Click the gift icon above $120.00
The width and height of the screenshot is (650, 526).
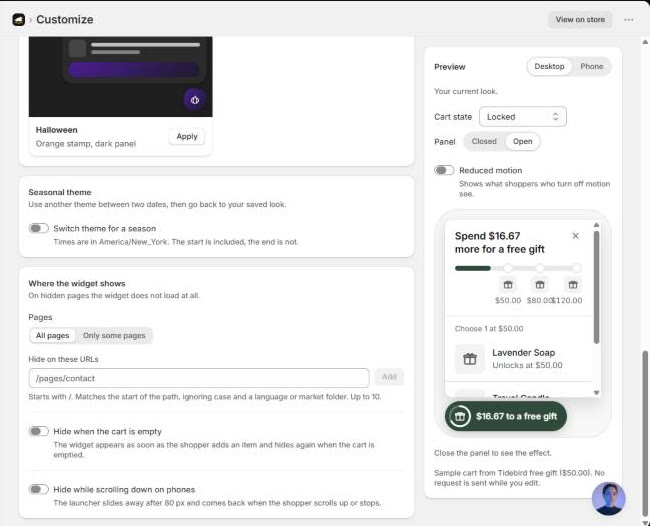[573, 285]
